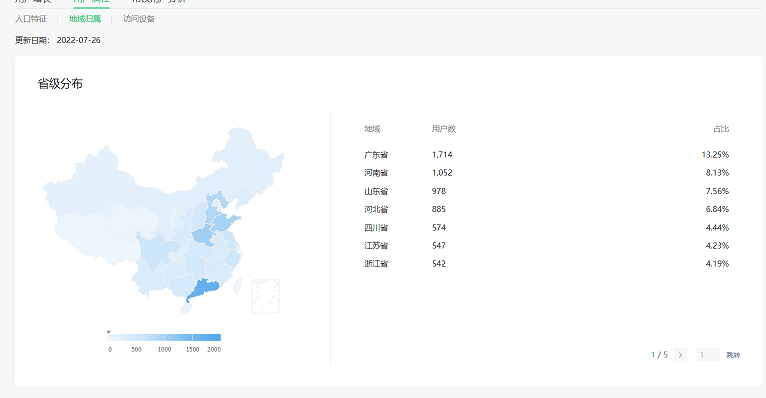Select the 地域归属 tab
766x398 pixels.
(x=85, y=19)
